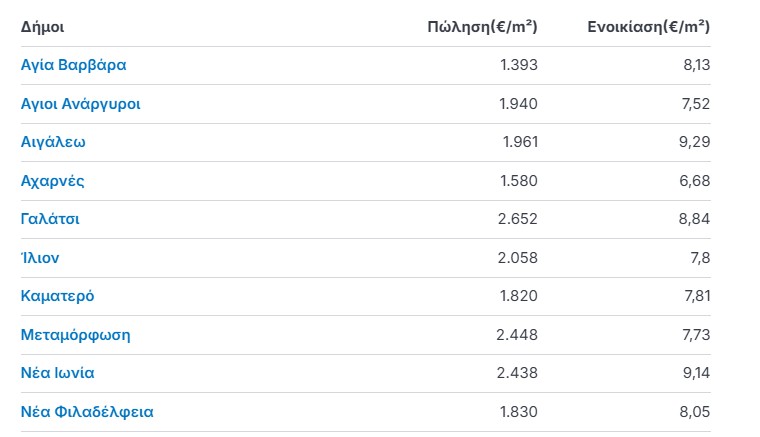Select the Γαλάτσι municipality link

click(x=50, y=219)
